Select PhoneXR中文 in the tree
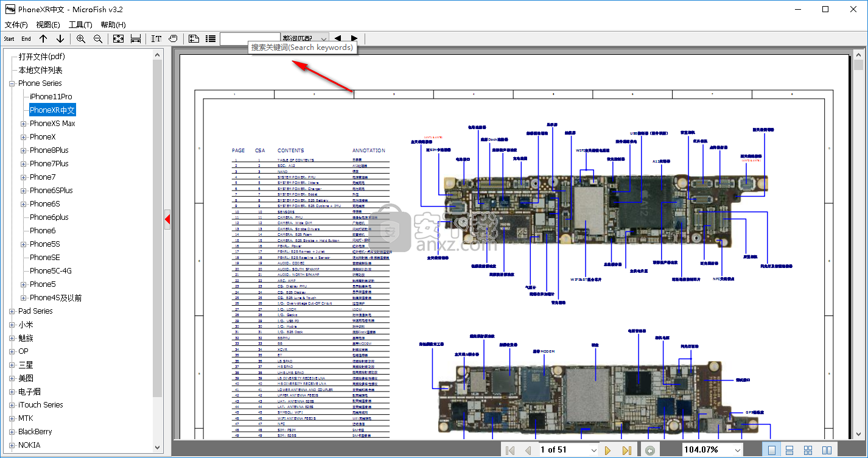Viewport: 868px width, 458px height. pyautogui.click(x=52, y=110)
